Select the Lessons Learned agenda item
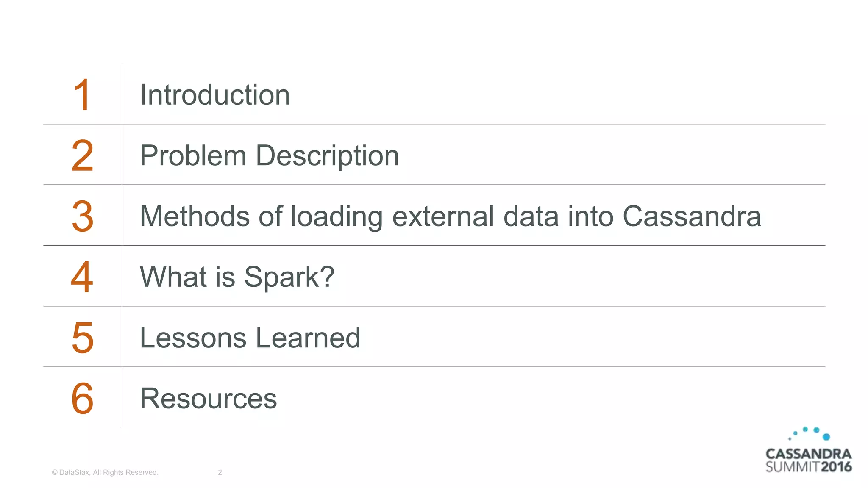This screenshot has width=868, height=488. coord(250,338)
